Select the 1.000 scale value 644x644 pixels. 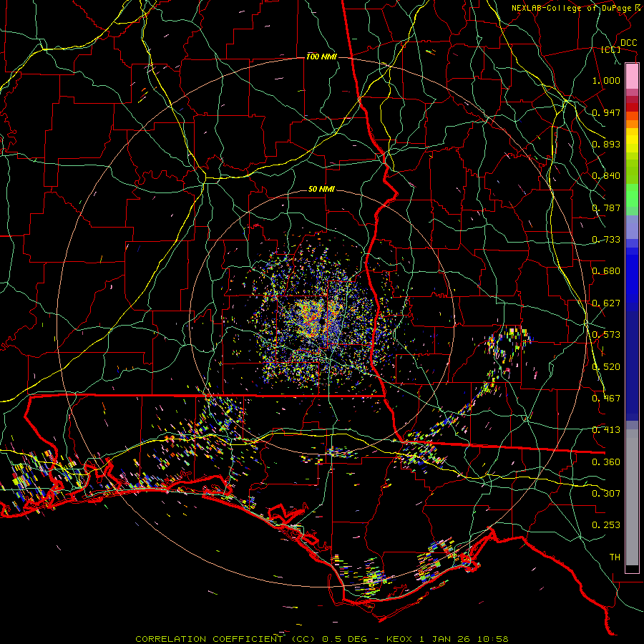606,80
